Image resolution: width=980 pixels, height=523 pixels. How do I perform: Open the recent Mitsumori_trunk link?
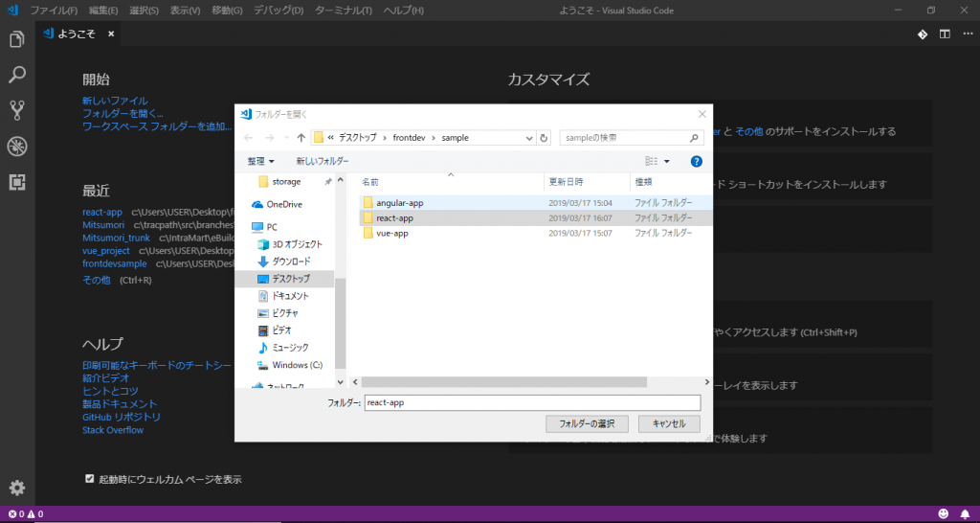tap(116, 238)
